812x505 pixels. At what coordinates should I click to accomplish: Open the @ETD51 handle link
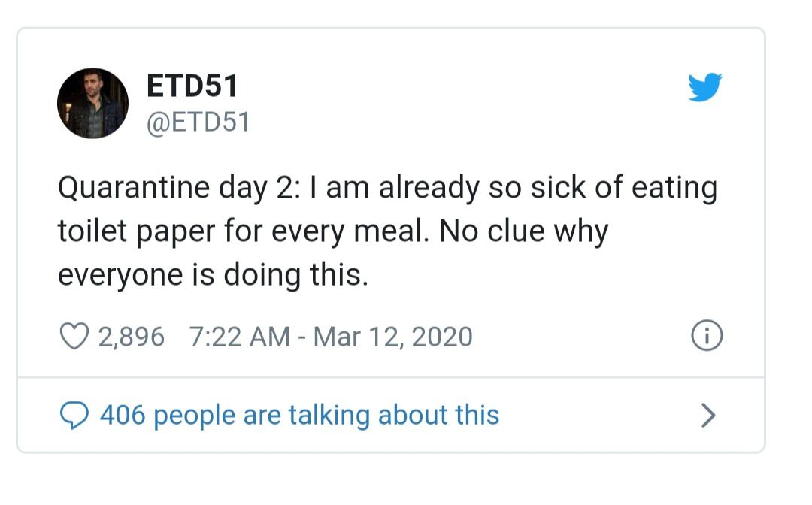pyautogui.click(x=198, y=122)
